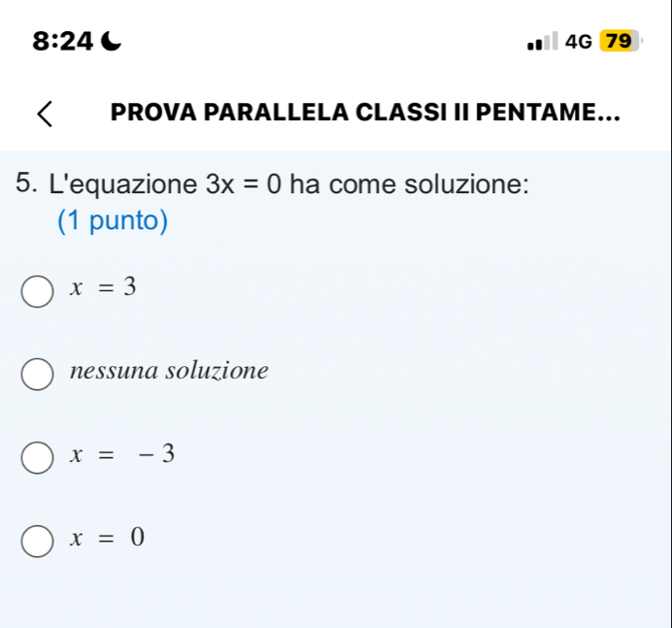Click the 'x = 3' answer text
This screenshot has height=628, width=672.
(102, 287)
